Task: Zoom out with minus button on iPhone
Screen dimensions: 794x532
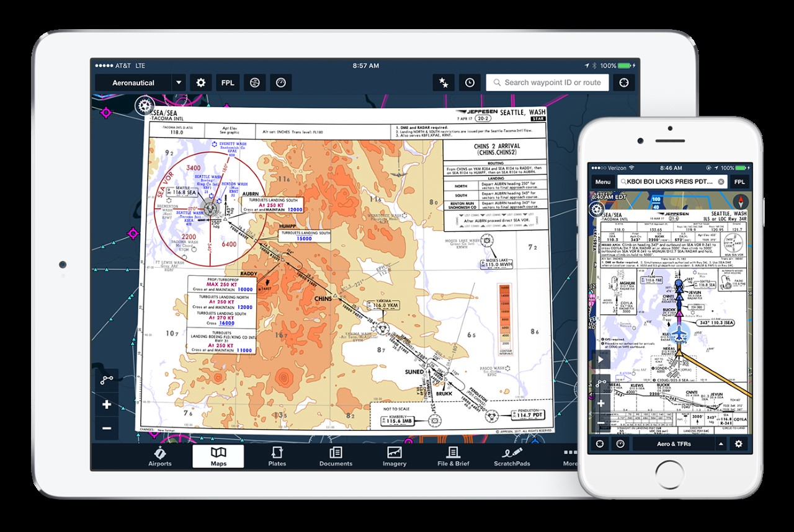Action: click(x=600, y=423)
